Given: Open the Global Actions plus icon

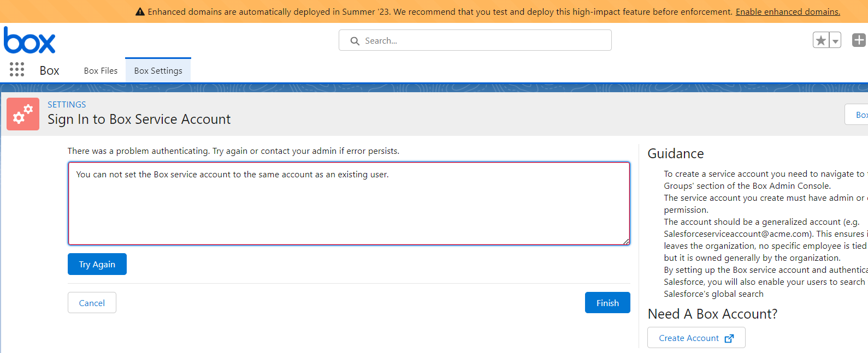Looking at the screenshot, I should (859, 40).
